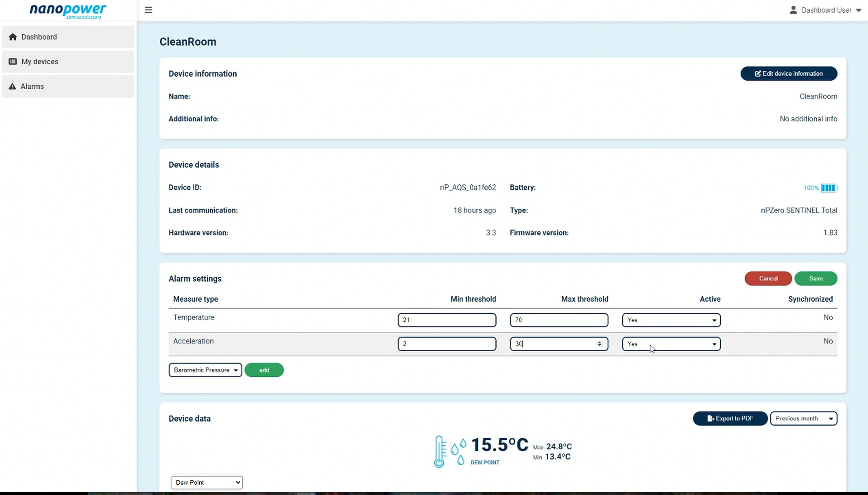Image resolution: width=868 pixels, height=495 pixels.
Task: Open Acceleration Active dropdown
Action: pos(671,344)
